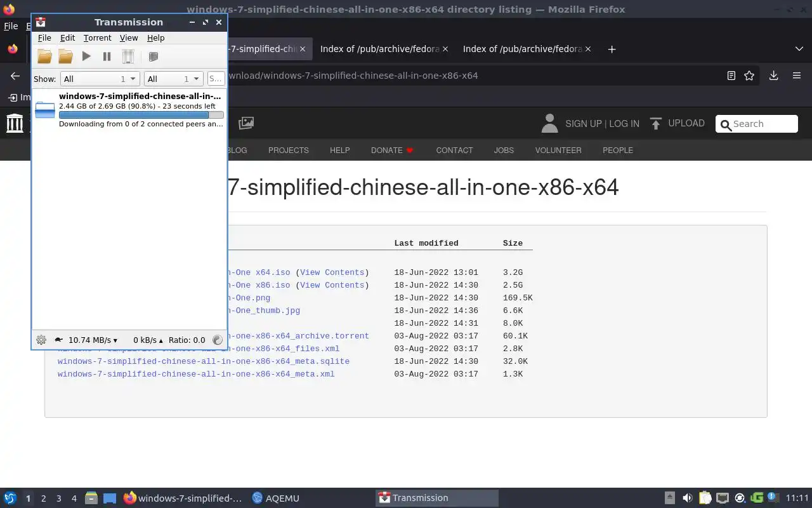This screenshot has width=812, height=508.
Task: View Contents of the x64.iso file
Action: click(332, 272)
